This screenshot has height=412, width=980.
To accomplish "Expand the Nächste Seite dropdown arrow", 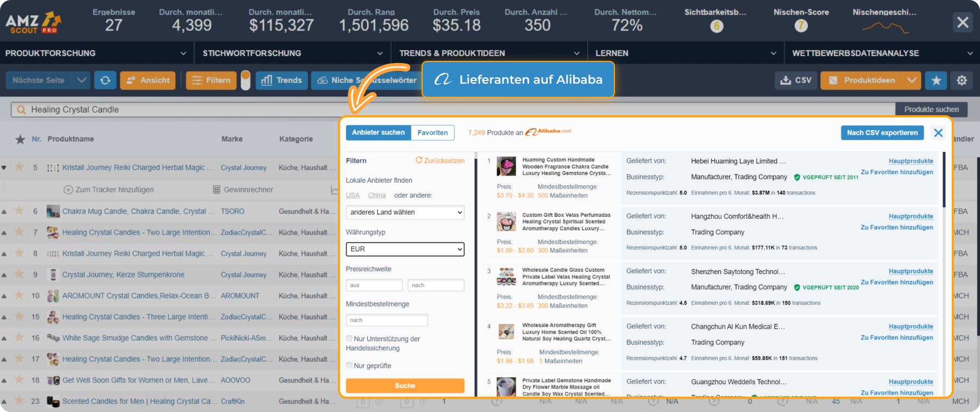I will (x=81, y=80).
